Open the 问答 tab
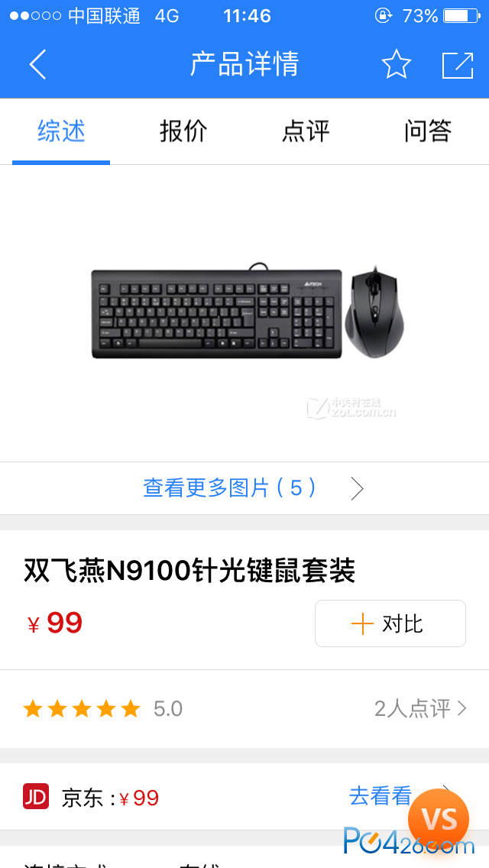The height and width of the screenshot is (868, 489). 428,131
